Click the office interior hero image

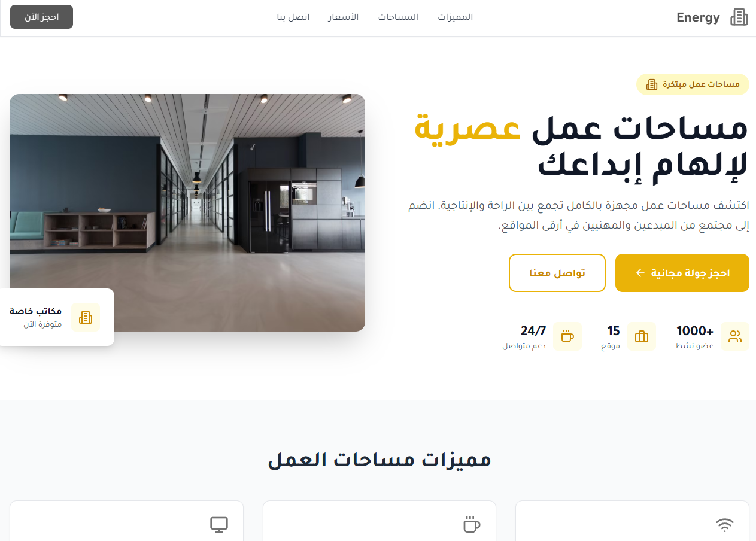pyautogui.click(x=187, y=212)
